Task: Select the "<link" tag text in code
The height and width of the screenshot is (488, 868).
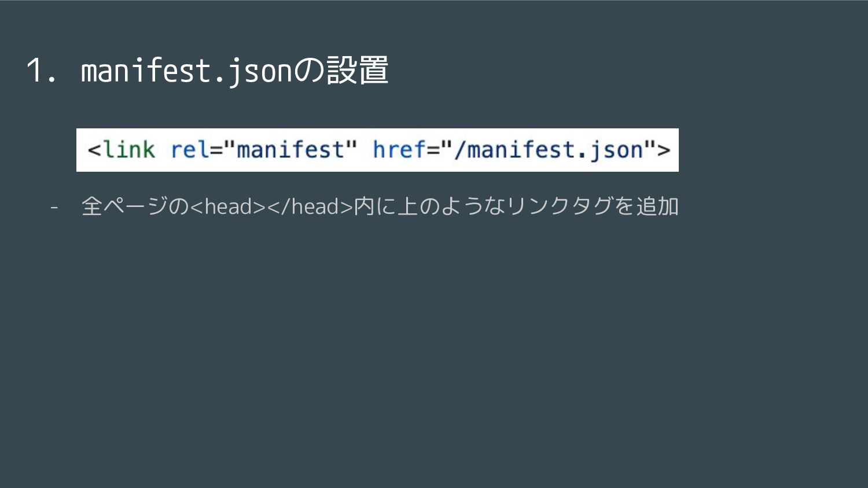Action: pyautogui.click(x=122, y=150)
